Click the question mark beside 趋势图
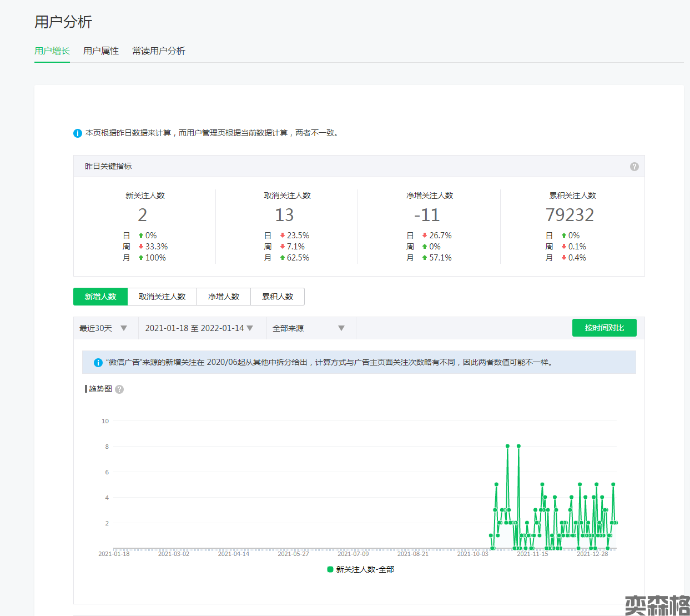This screenshot has width=690, height=616. tap(119, 389)
